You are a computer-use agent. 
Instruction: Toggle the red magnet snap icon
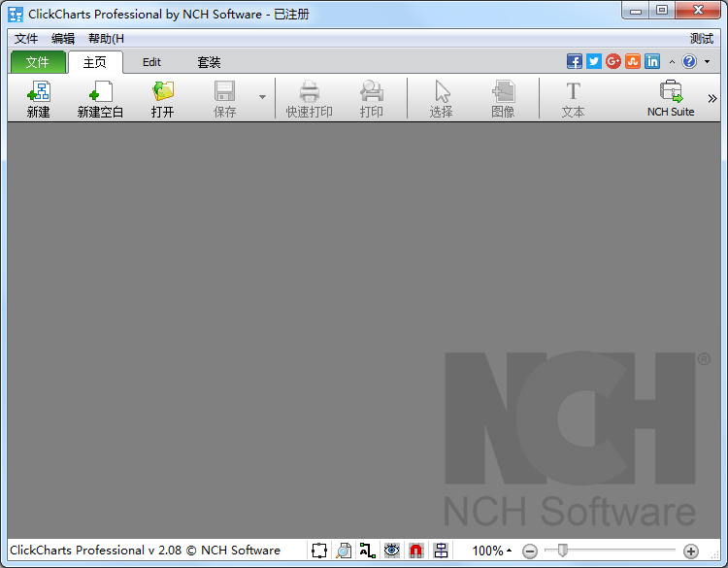(x=416, y=551)
